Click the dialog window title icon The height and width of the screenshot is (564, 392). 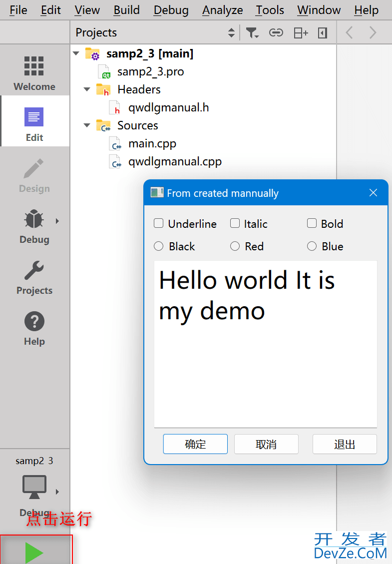click(x=157, y=193)
